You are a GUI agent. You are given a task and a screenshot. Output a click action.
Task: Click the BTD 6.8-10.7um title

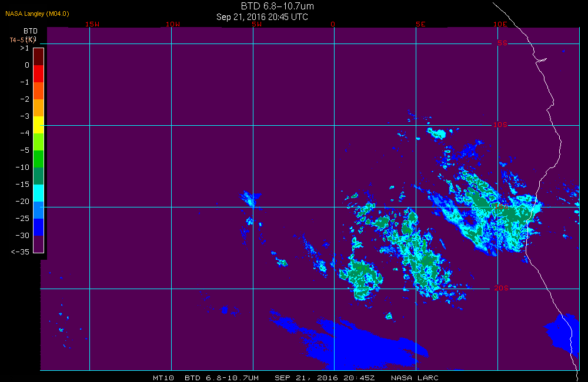277,6
